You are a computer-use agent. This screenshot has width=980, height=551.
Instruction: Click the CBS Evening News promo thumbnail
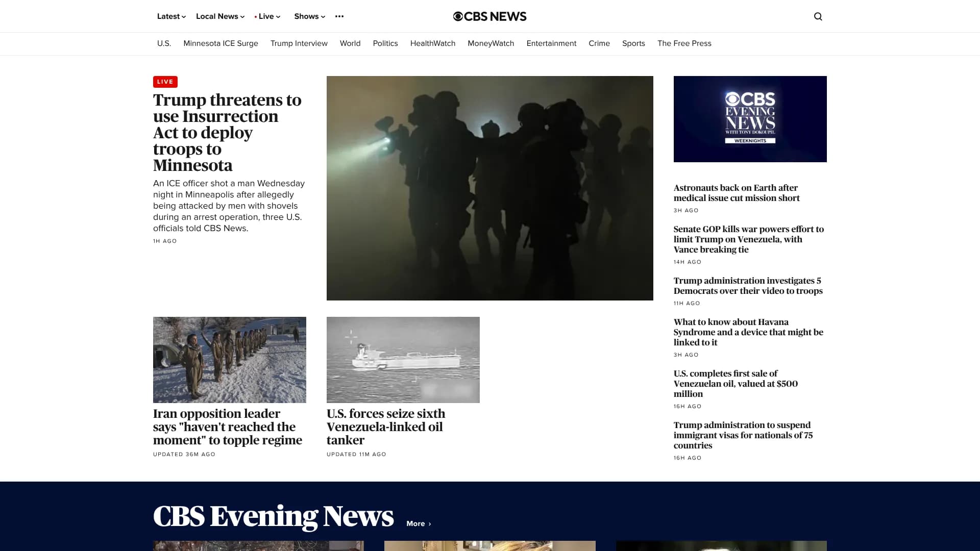pyautogui.click(x=750, y=119)
